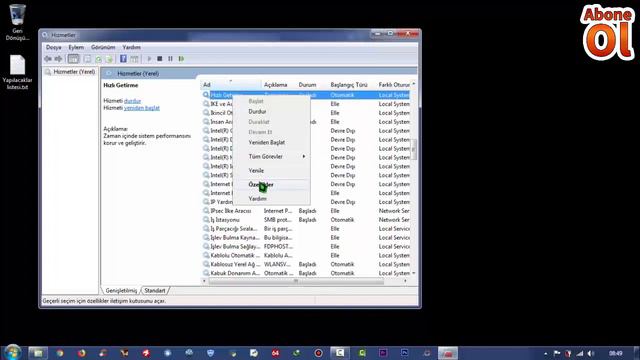This screenshot has width=640, height=360.
Task: Open the Görünüm menu
Action: coord(103,47)
